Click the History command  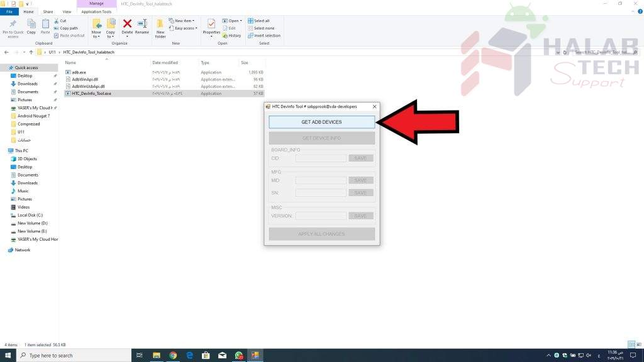pyautogui.click(x=231, y=36)
